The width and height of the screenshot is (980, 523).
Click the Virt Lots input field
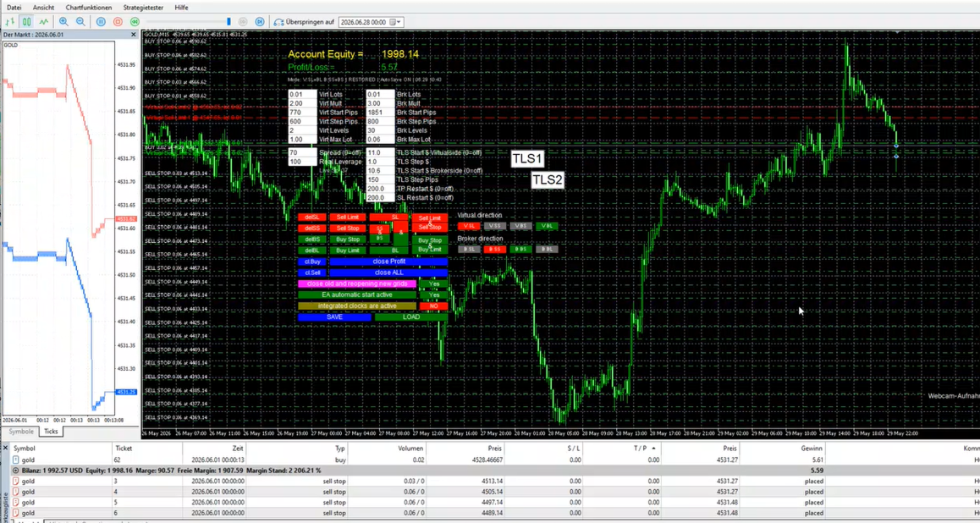pos(302,94)
